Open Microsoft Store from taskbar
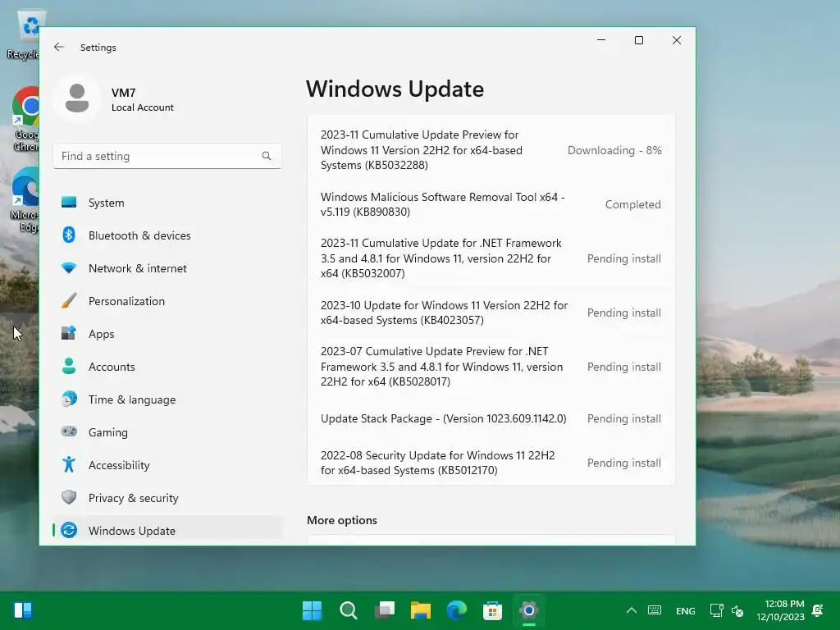This screenshot has height=630, width=840. point(492,610)
